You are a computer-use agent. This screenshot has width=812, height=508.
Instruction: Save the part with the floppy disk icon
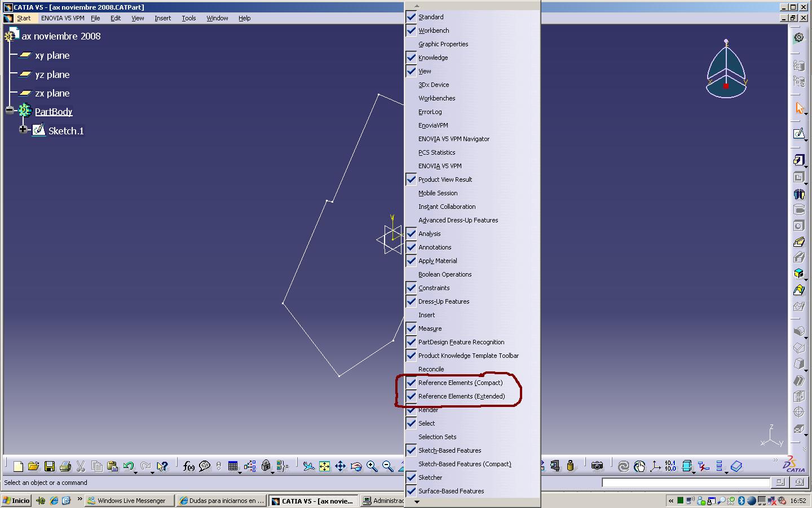[x=49, y=466]
